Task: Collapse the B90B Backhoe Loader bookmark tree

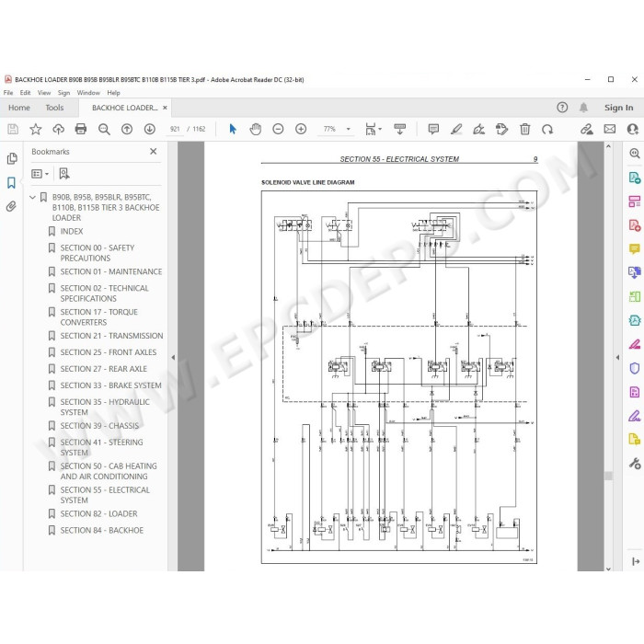Action: tap(32, 197)
